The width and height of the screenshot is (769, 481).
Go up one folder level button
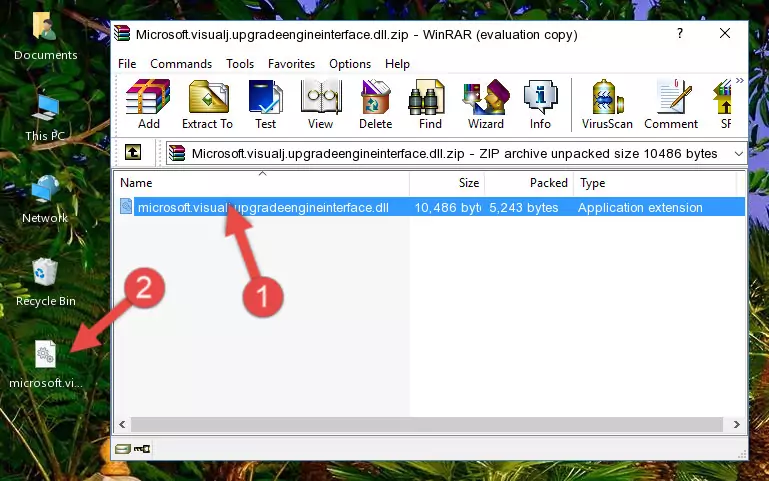(133, 152)
